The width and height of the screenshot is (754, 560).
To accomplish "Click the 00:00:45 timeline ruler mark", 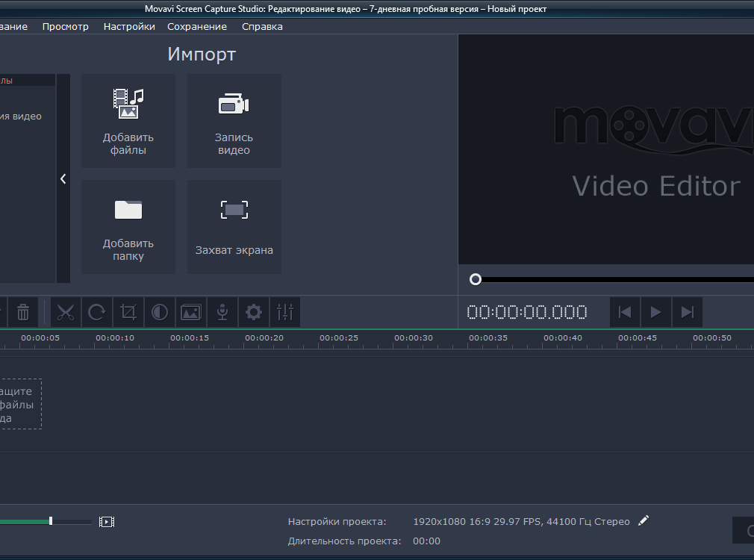I will [x=638, y=337].
